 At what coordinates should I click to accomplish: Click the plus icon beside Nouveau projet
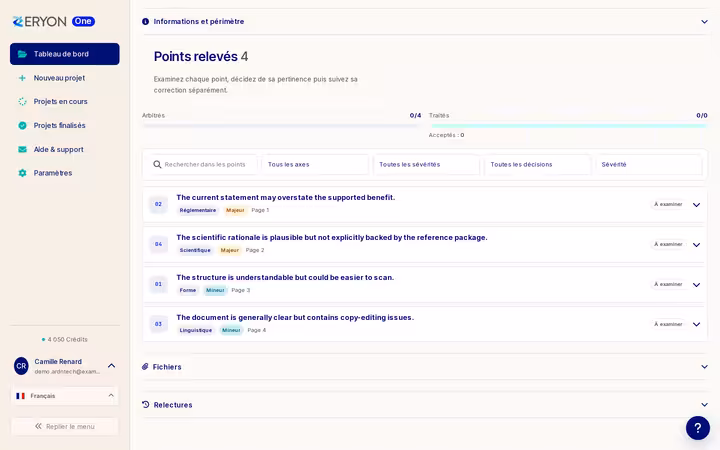point(22,78)
